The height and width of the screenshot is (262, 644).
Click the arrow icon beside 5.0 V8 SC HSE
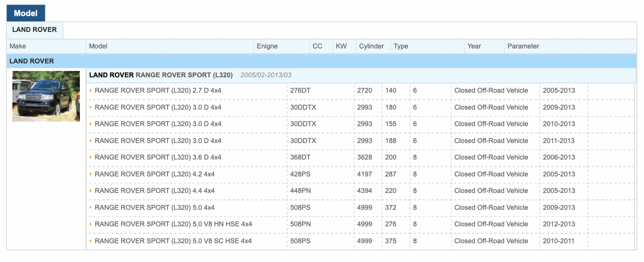coord(91,241)
